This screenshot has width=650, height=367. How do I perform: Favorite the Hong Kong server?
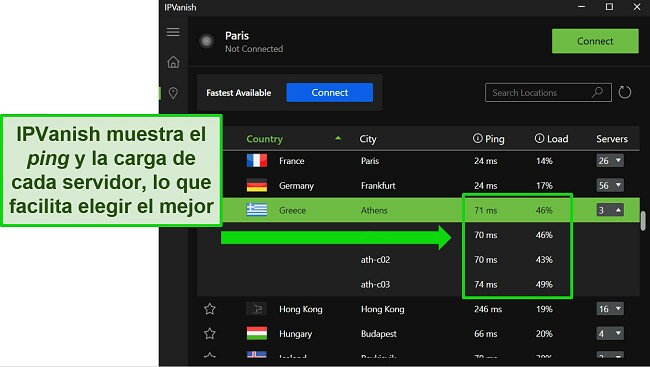[210, 309]
